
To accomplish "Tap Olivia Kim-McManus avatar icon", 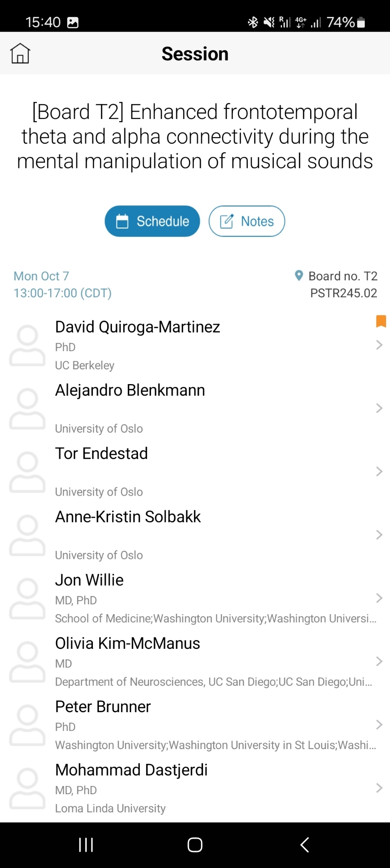I will point(27,662).
